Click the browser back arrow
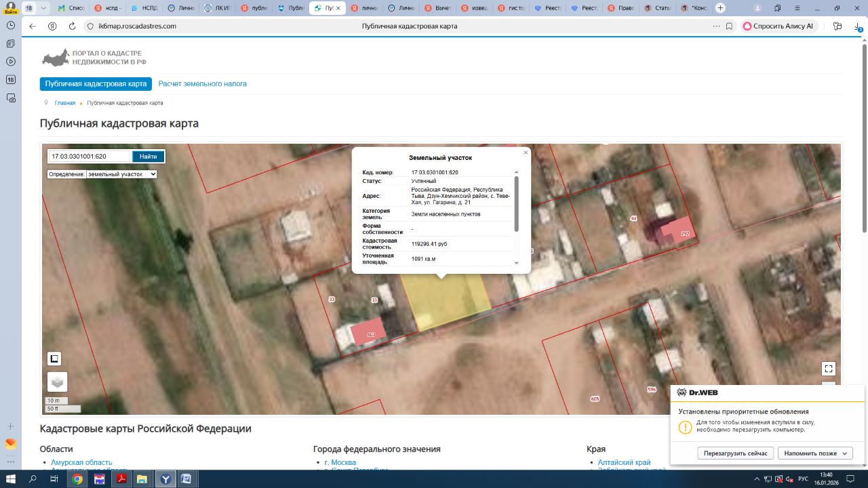The height and width of the screenshot is (488, 868). tap(32, 26)
